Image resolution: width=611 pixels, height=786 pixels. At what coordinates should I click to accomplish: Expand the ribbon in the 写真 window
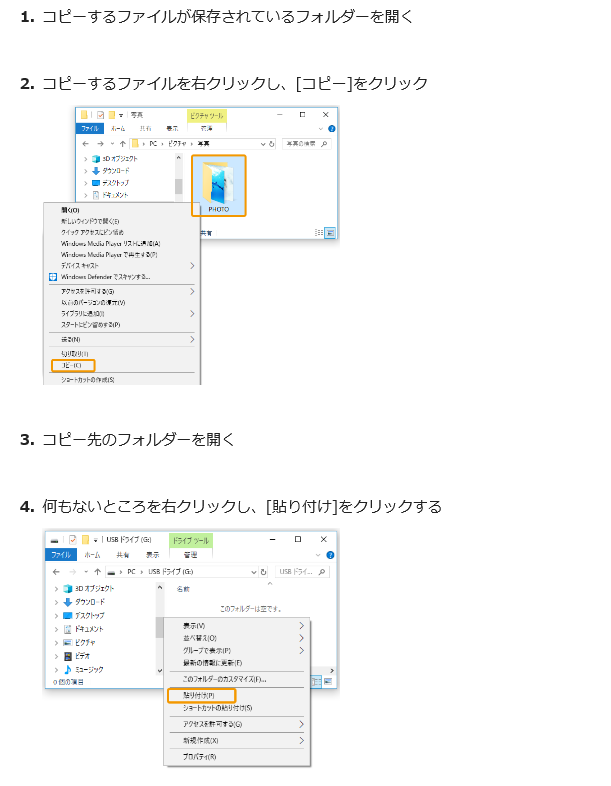point(321,129)
